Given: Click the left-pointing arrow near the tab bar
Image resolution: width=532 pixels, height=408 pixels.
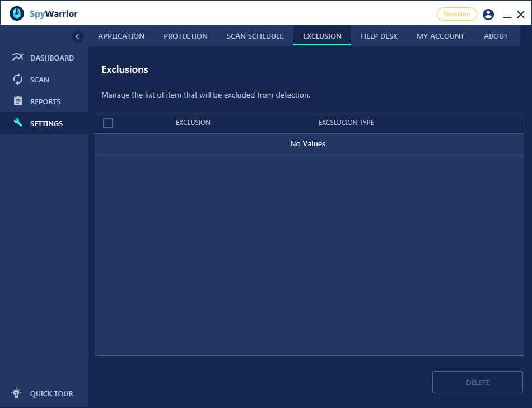Looking at the screenshot, I should click(77, 36).
